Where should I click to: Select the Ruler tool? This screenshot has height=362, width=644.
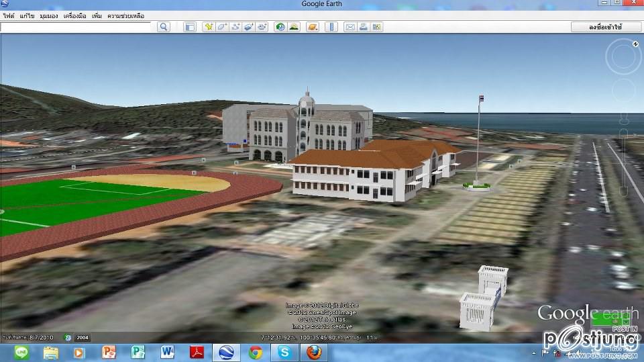331,27
